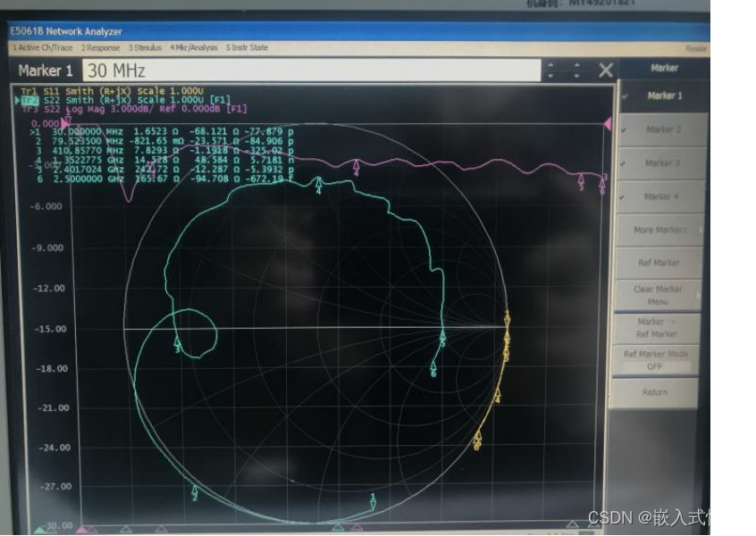Select active trace Tr2 S22 Smith label
Screen dimensions: 756x536
point(125,100)
